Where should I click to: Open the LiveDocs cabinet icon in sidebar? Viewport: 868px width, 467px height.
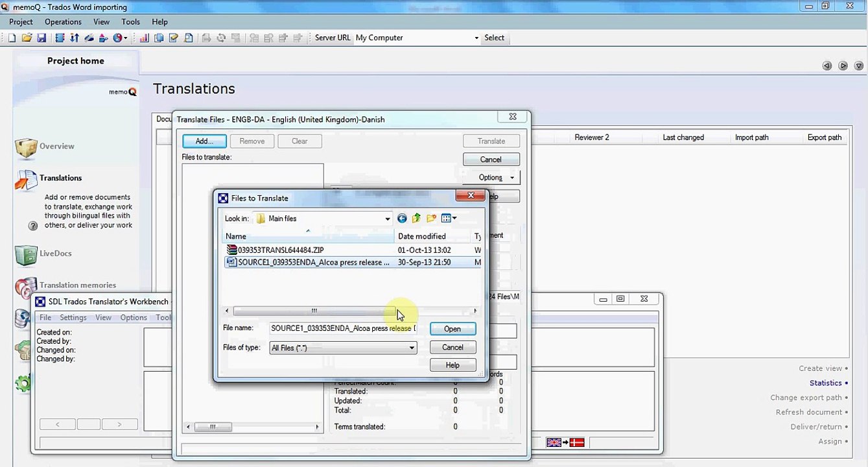click(x=26, y=255)
